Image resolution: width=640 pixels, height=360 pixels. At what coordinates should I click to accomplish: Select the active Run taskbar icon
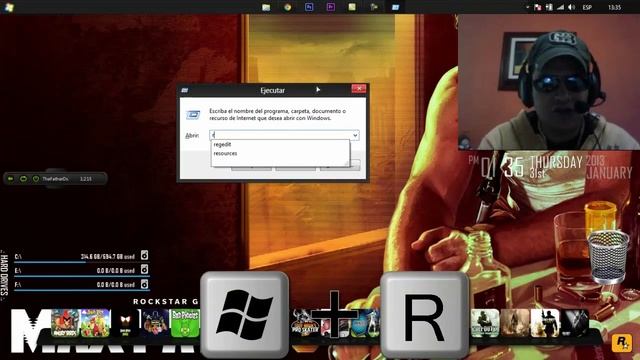point(395,7)
